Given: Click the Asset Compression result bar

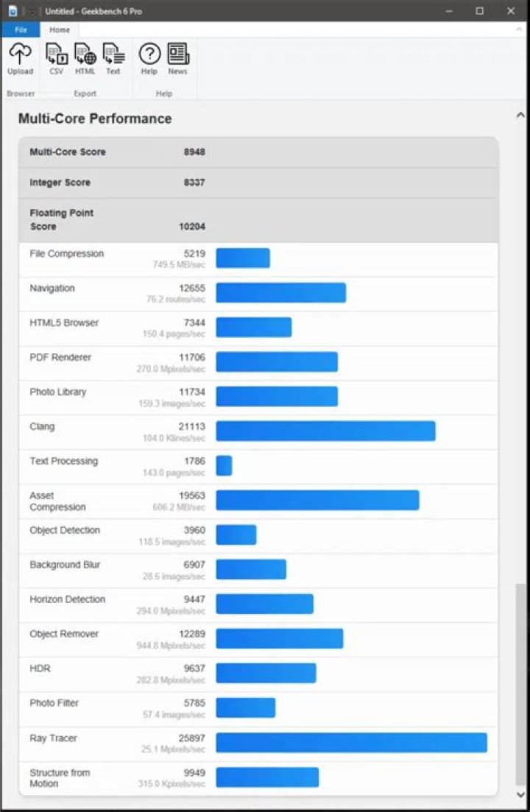Looking at the screenshot, I should point(317,500).
